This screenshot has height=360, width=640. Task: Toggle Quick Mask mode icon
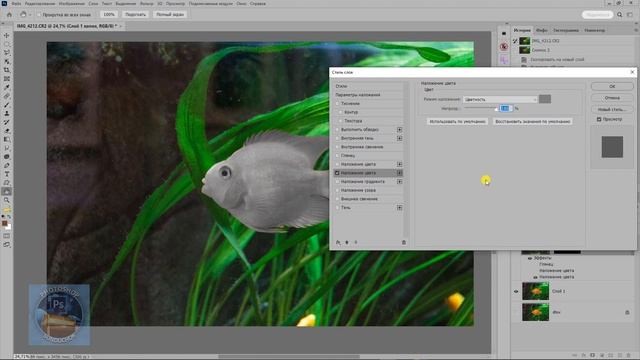pyautogui.click(x=7, y=236)
